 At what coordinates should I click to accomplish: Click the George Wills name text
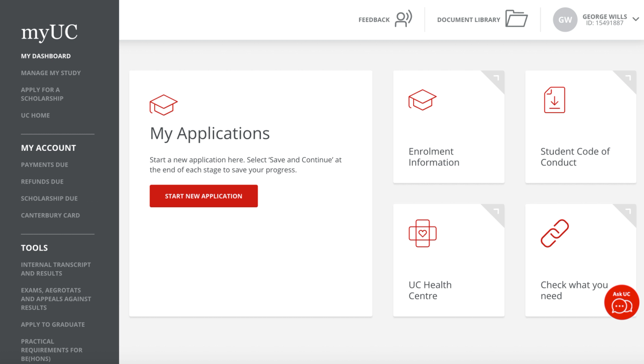pyautogui.click(x=605, y=17)
